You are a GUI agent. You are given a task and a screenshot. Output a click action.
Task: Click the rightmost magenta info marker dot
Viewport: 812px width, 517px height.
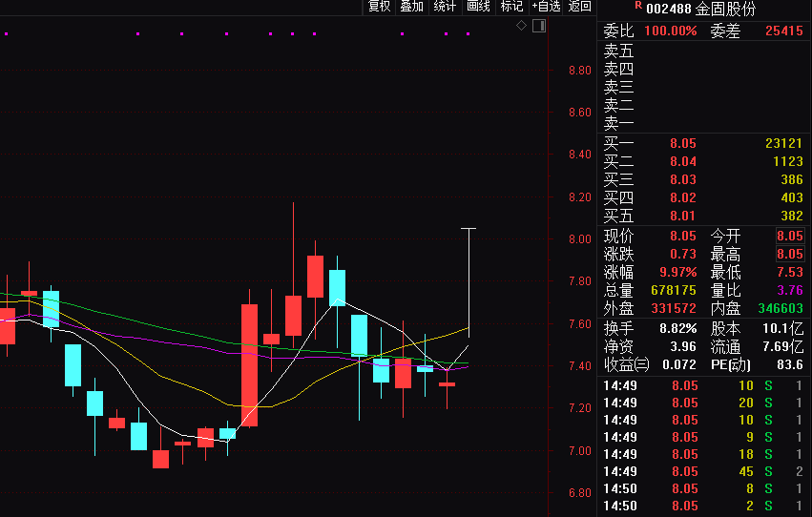[468, 34]
